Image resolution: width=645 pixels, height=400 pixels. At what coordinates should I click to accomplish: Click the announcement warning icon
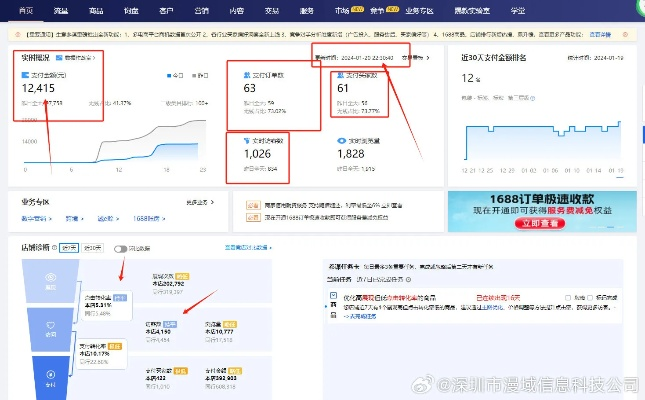tap(18, 35)
